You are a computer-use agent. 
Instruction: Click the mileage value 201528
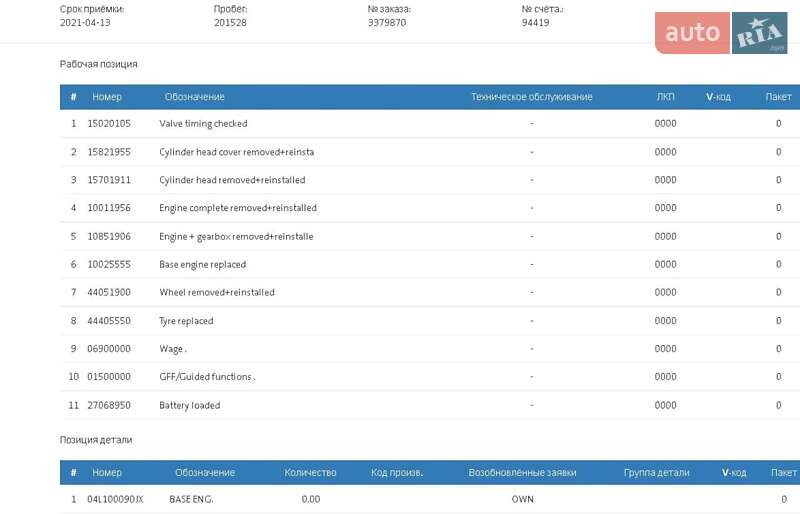pos(230,23)
